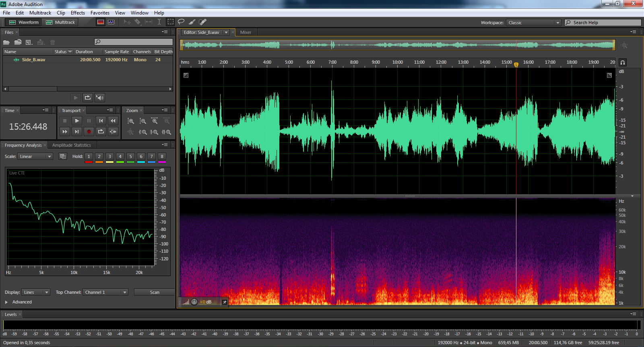Sort files by the Sample Rate column
The width and height of the screenshot is (644, 347).
117,52
